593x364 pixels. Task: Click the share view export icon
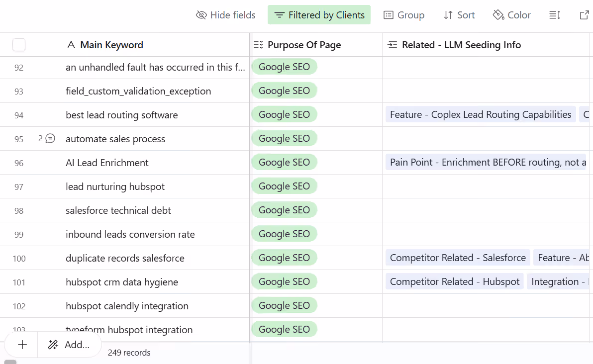584,15
